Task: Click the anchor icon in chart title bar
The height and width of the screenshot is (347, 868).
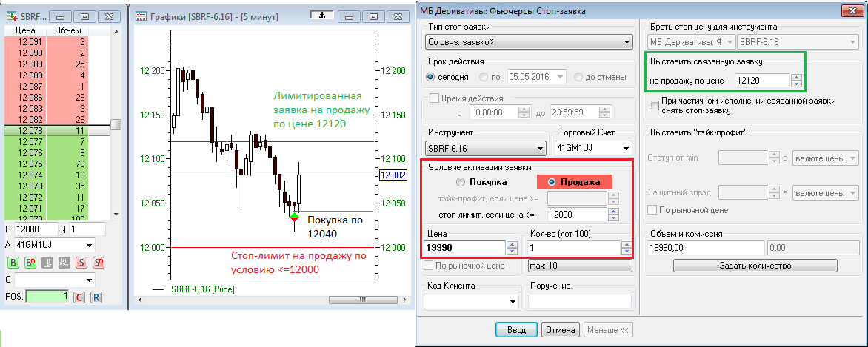Action: click(321, 14)
